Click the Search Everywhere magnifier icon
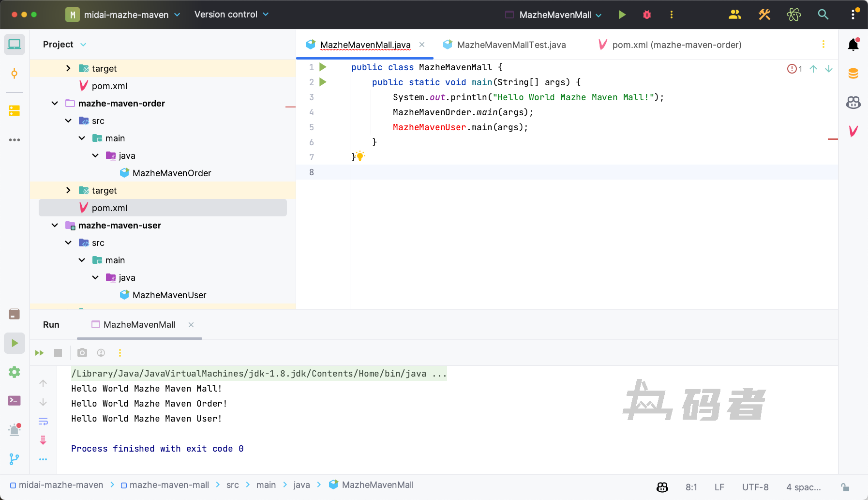This screenshot has height=500, width=868. (x=823, y=15)
